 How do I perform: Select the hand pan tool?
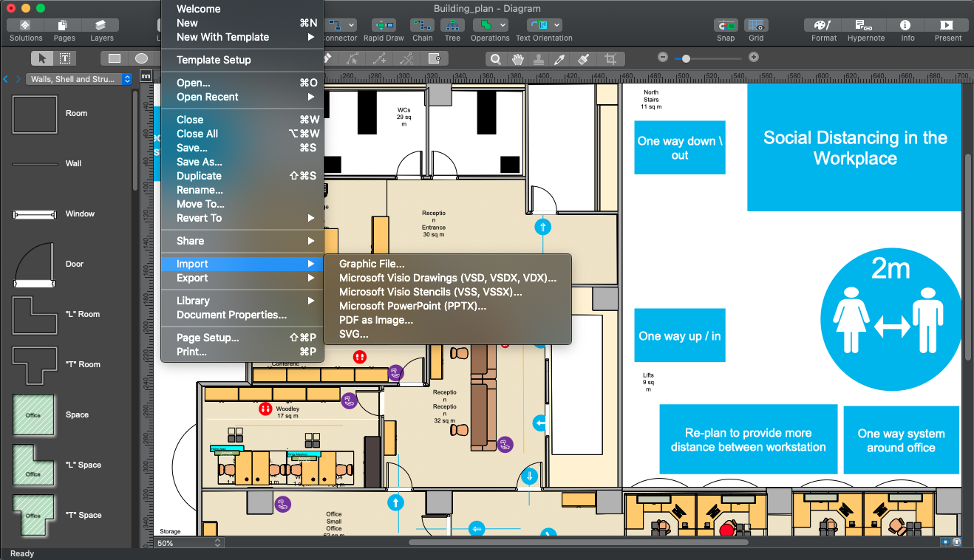coord(518,59)
